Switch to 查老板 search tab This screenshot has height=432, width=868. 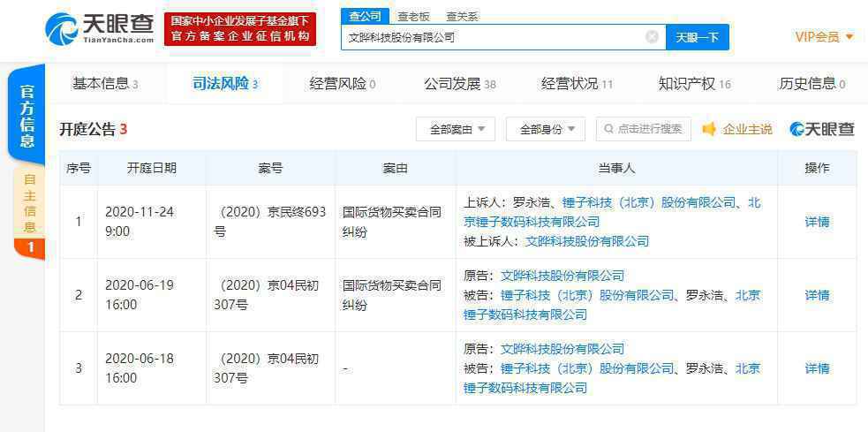[x=413, y=17]
